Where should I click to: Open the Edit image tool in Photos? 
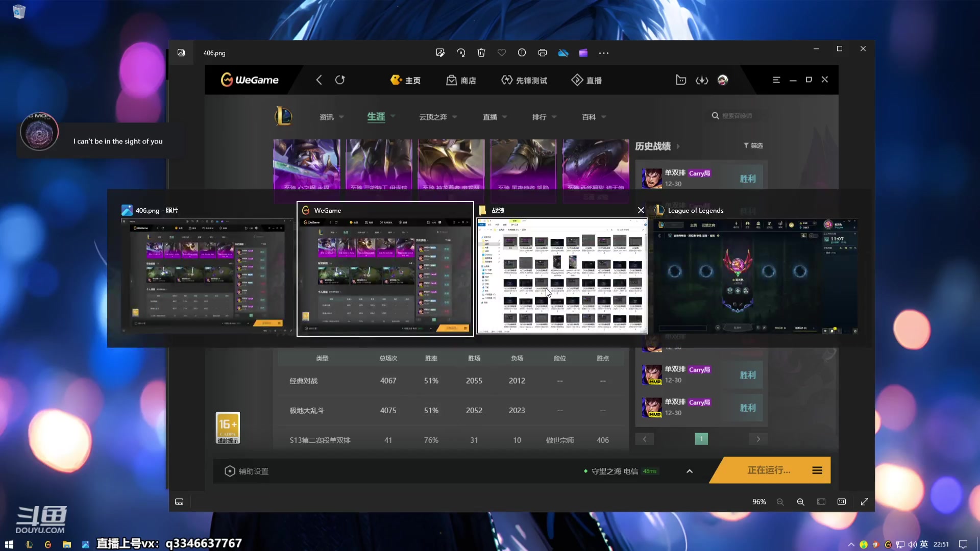[x=440, y=53]
